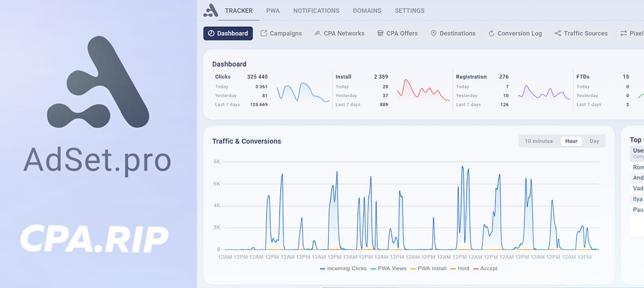This screenshot has width=644, height=288.
Task: Open the PWA tab
Action: (x=273, y=11)
